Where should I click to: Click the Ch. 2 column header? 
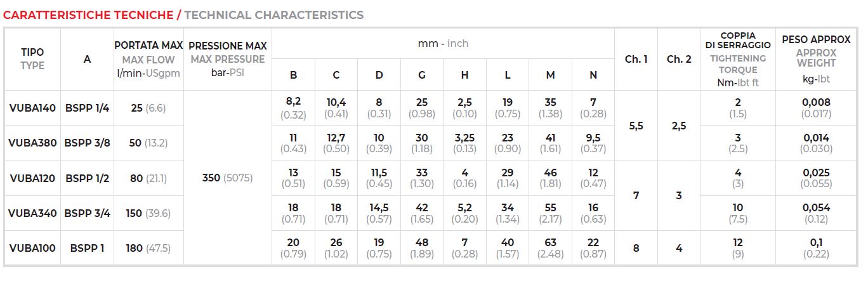point(679,59)
